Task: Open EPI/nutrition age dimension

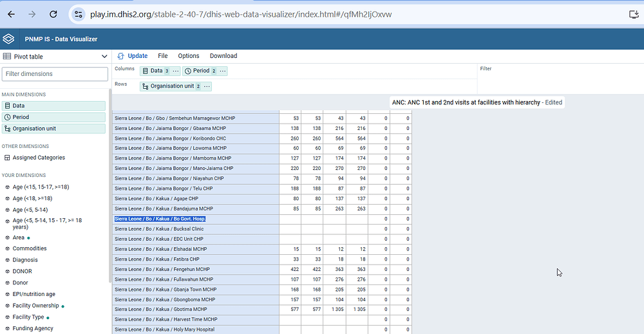Action: pyautogui.click(x=33, y=295)
